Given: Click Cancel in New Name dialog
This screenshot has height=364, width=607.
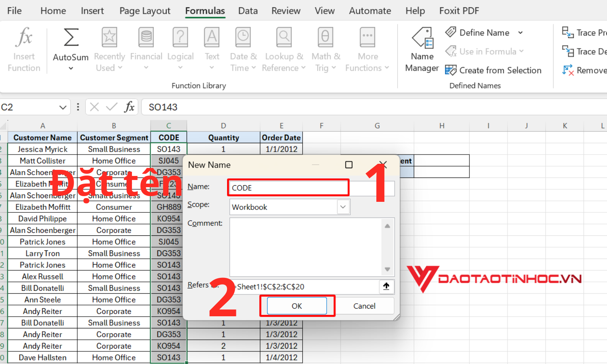Looking at the screenshot, I should tap(364, 306).
